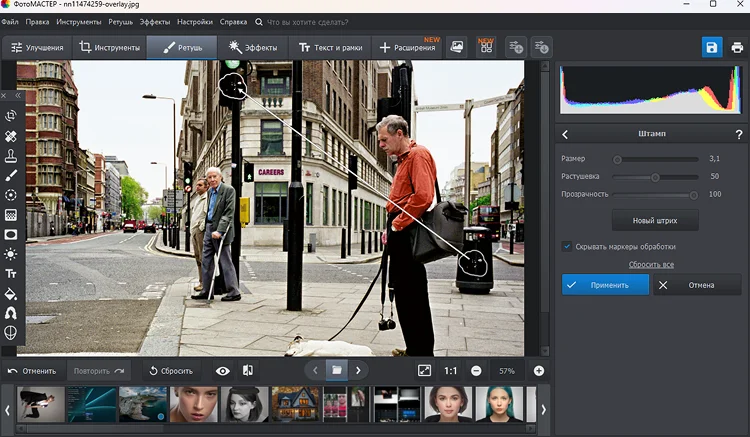Undo with the Отменить button
Screen dimensions: 750x437
pos(32,371)
